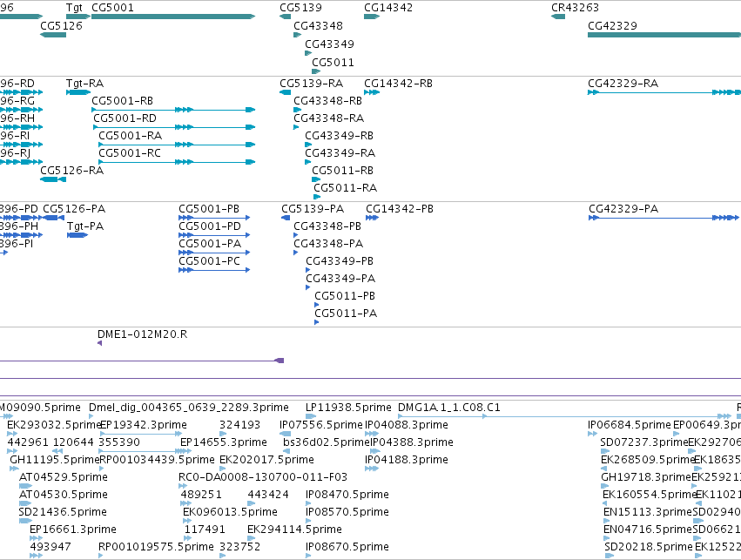The height and width of the screenshot is (560, 741).
Task: Select transcript Tgt-RA
Action: point(84,84)
